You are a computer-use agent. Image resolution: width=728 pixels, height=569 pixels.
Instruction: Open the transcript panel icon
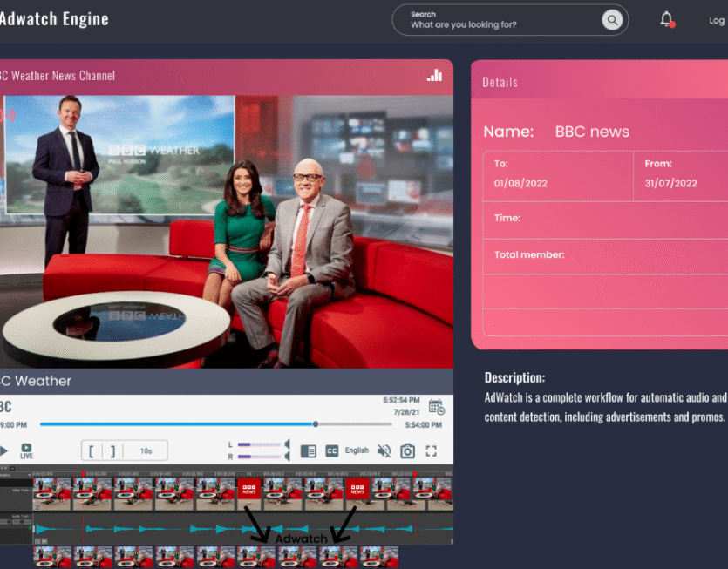click(x=309, y=451)
